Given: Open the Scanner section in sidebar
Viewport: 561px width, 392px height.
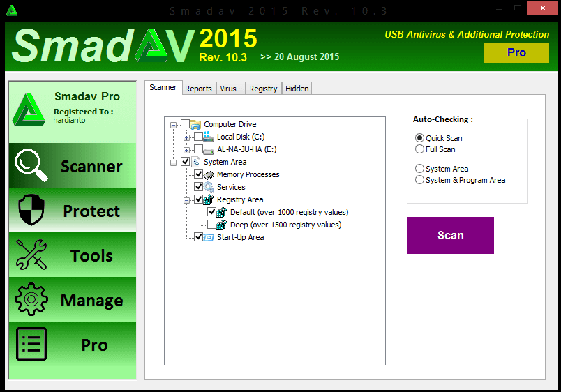Looking at the screenshot, I should click(x=73, y=165).
